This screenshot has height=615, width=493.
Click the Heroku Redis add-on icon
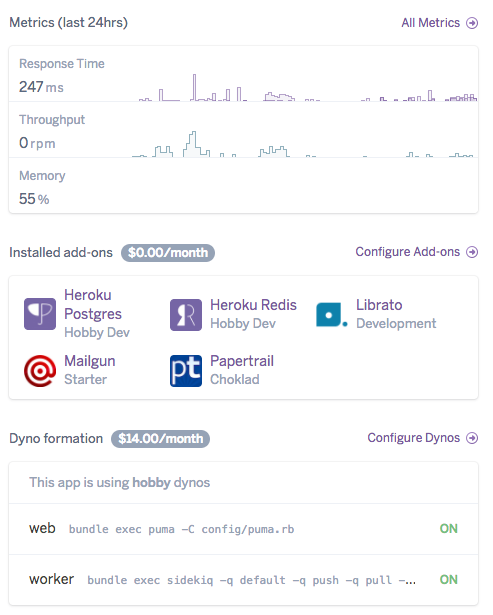click(186, 315)
